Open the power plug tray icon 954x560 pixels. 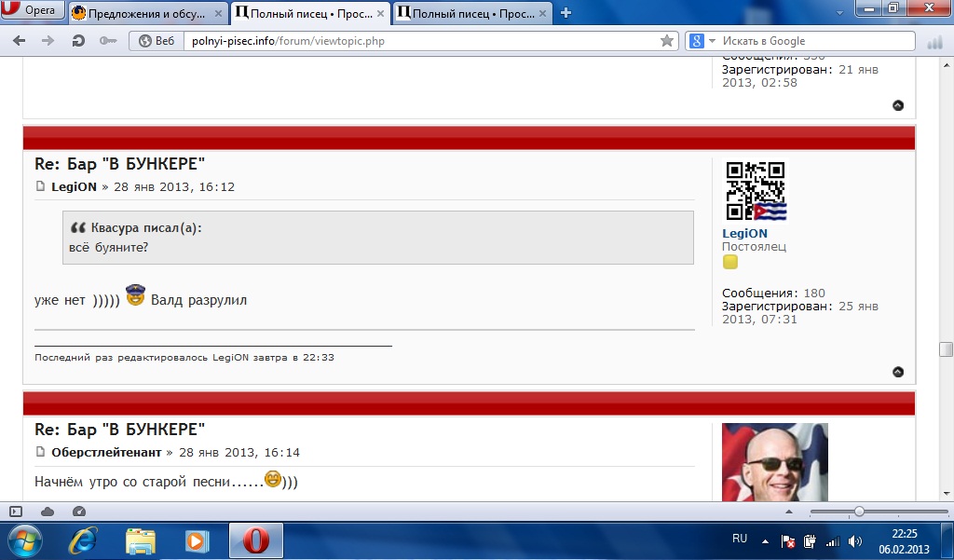(810, 541)
